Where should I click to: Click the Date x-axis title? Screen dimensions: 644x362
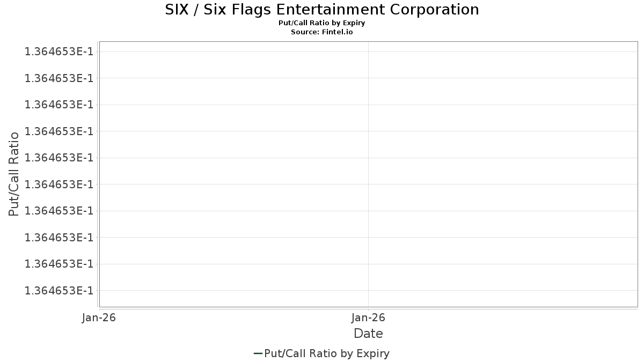pyautogui.click(x=368, y=334)
